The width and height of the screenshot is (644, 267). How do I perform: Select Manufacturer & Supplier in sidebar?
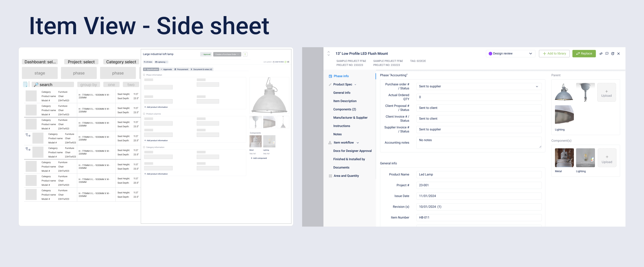coord(350,118)
